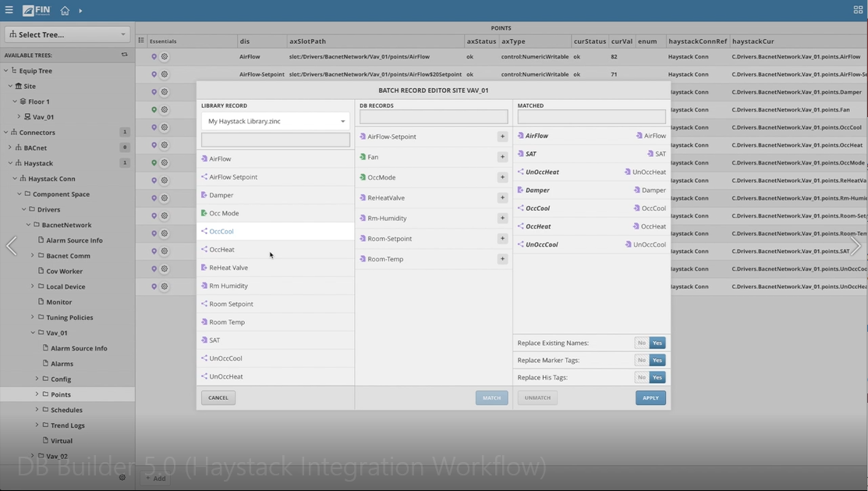Set Replace Existing Names to No

click(642, 343)
